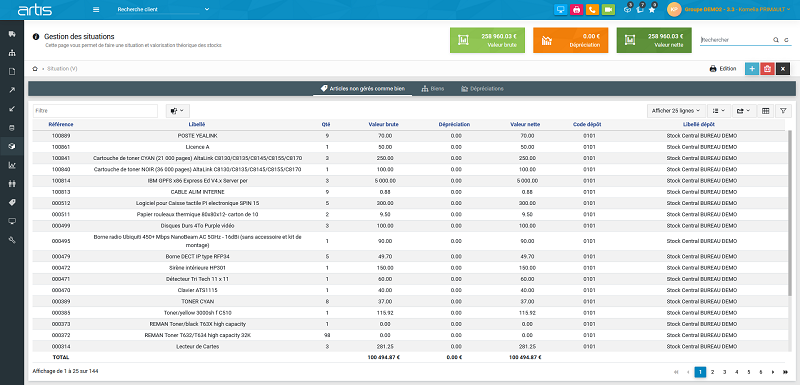Sort by the Libellé column header

(197, 124)
